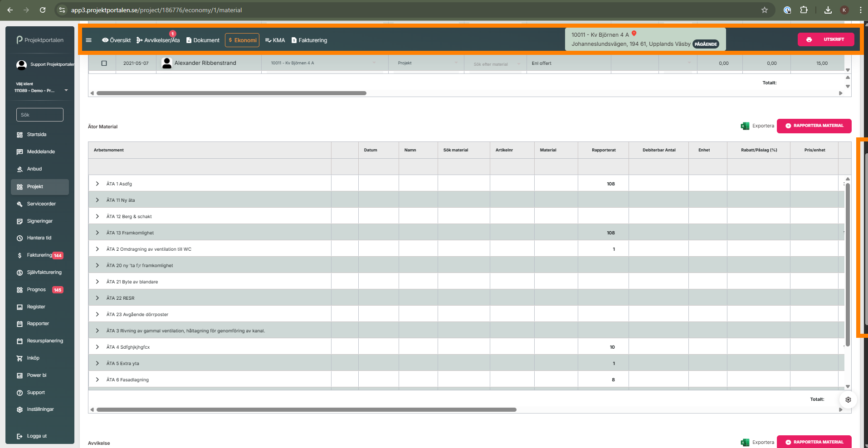Click the Excel export icon for Avvikelse section
868x448 pixels.
click(745, 443)
